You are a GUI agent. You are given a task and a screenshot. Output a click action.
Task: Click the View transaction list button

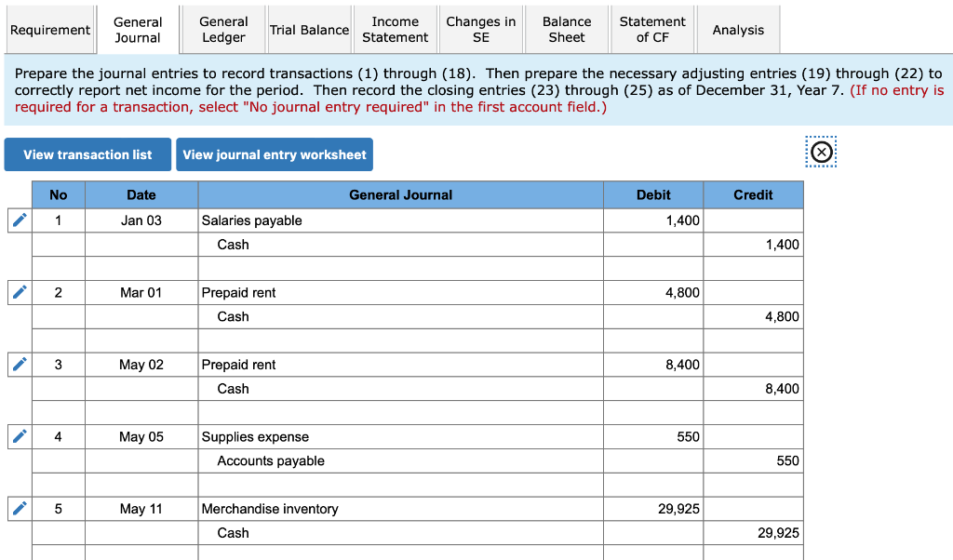pos(87,154)
